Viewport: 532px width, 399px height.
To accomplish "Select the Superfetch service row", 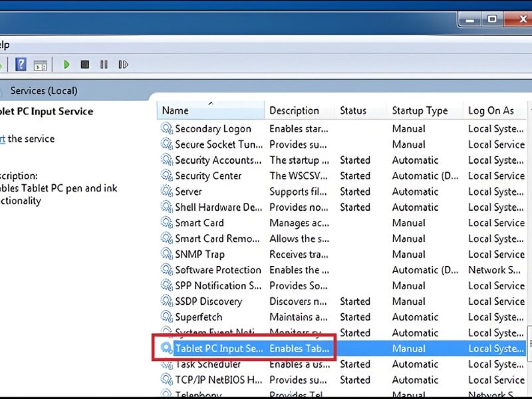I will 198,317.
